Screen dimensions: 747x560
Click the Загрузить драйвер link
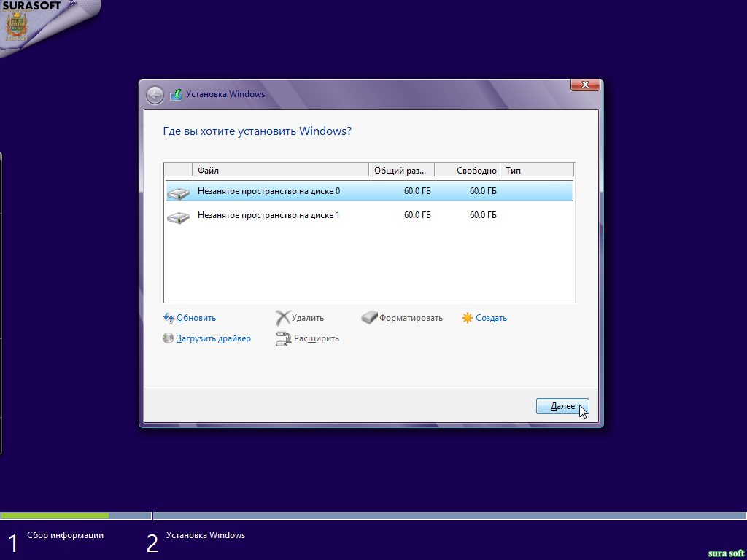(214, 338)
